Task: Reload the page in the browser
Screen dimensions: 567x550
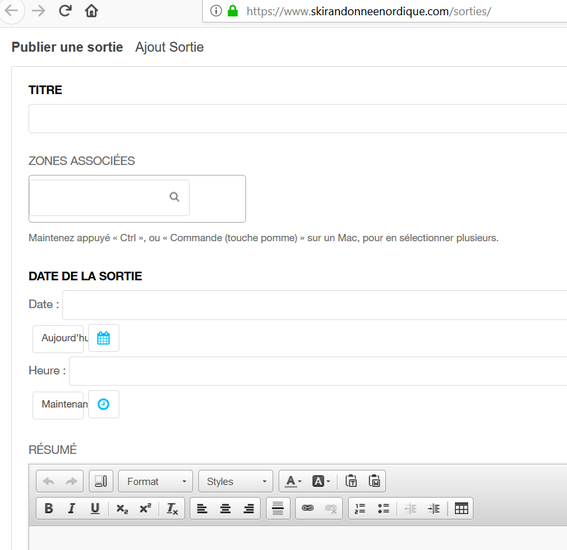Action: [65, 11]
